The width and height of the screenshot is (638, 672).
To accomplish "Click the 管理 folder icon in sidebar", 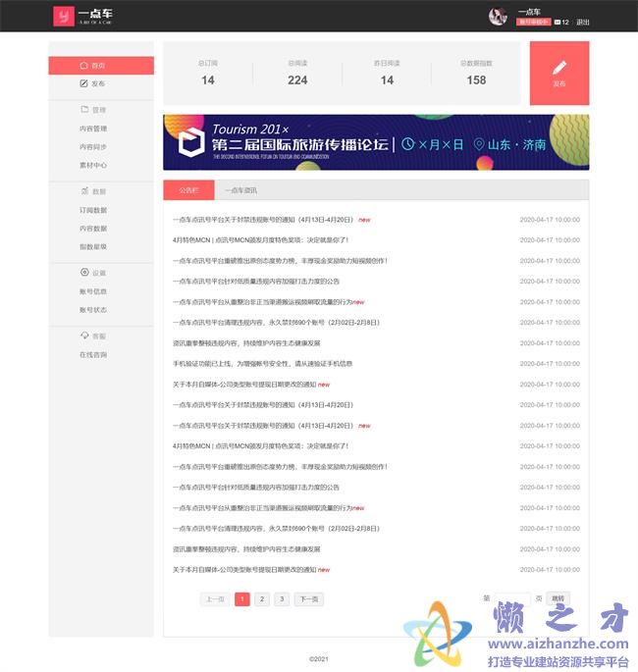I will (84, 109).
